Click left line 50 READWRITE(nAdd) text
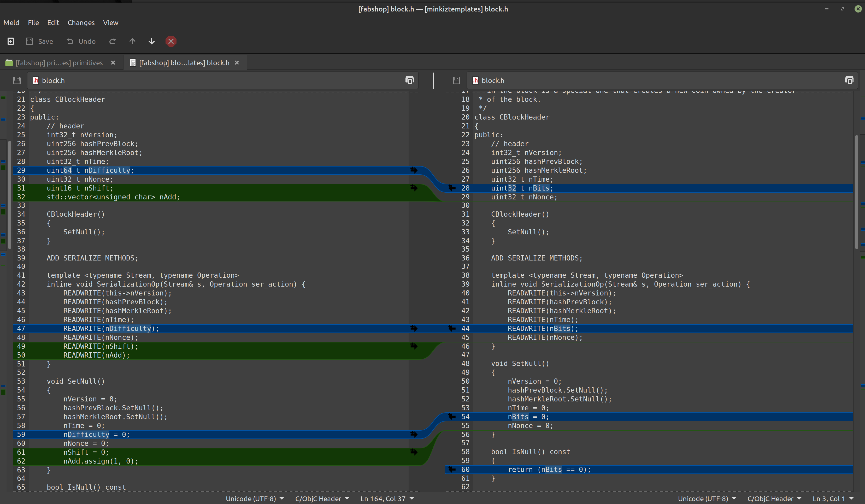Screen dimensions: 865x504 (97, 355)
